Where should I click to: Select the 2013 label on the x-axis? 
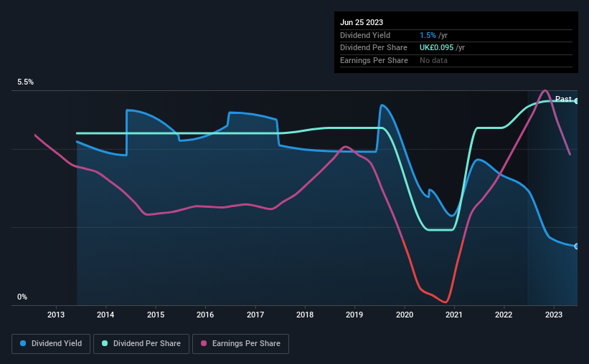point(56,315)
